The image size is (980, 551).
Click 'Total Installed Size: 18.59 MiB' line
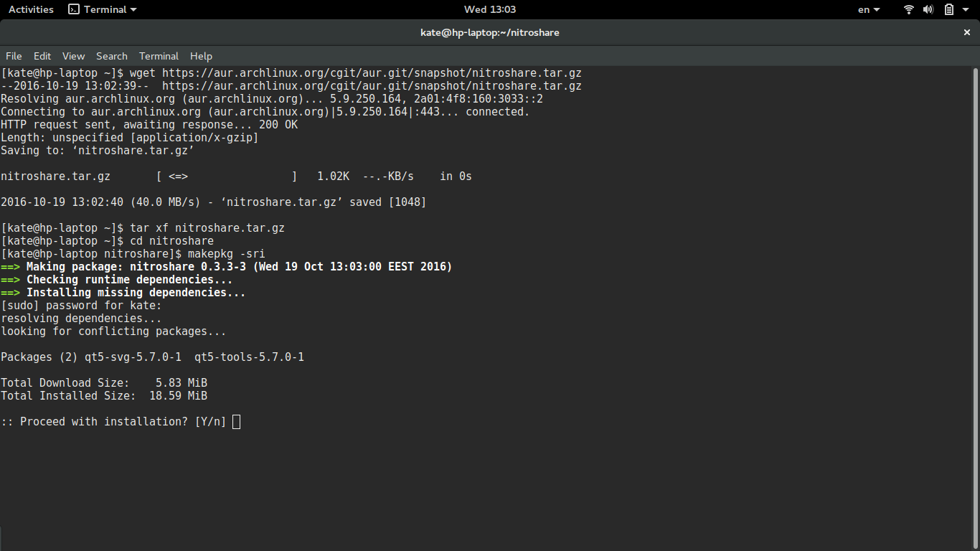coord(104,396)
